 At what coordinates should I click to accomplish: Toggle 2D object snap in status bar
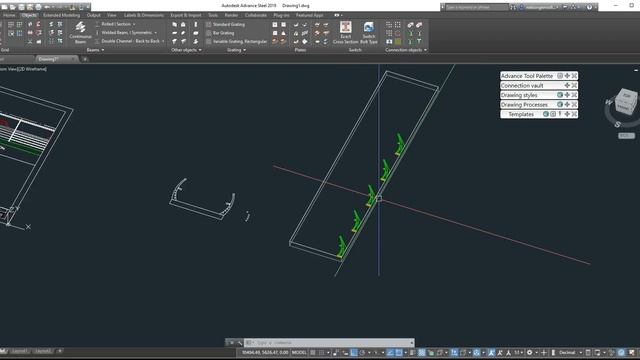pyautogui.click(x=399, y=352)
